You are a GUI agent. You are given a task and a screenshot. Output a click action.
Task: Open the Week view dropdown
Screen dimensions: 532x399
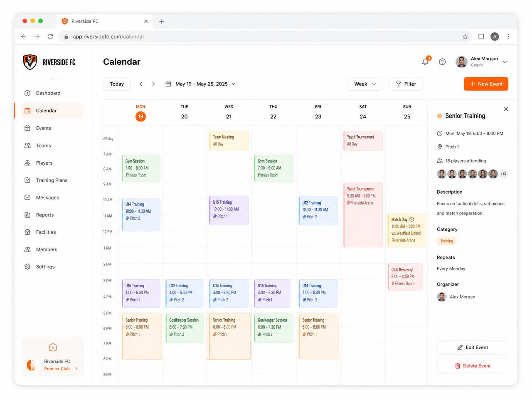[365, 84]
